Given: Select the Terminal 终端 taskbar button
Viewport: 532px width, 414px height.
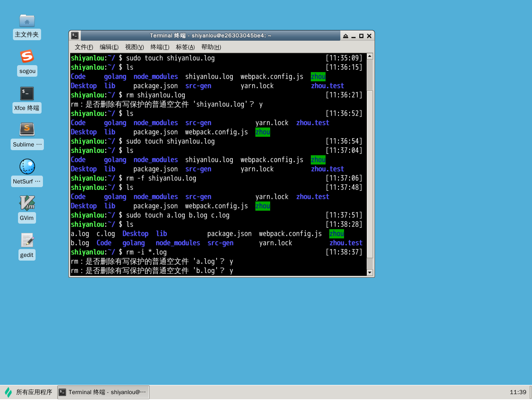Looking at the screenshot, I should [103, 392].
